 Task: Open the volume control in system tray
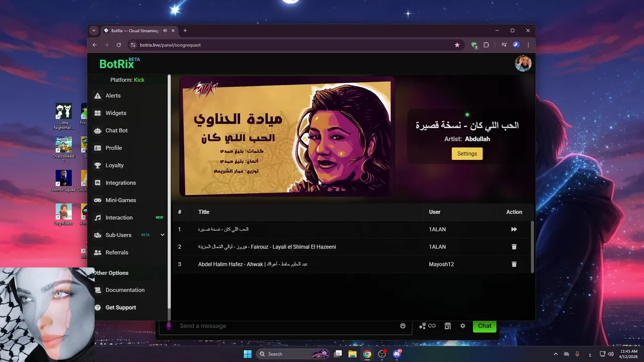click(x=611, y=354)
